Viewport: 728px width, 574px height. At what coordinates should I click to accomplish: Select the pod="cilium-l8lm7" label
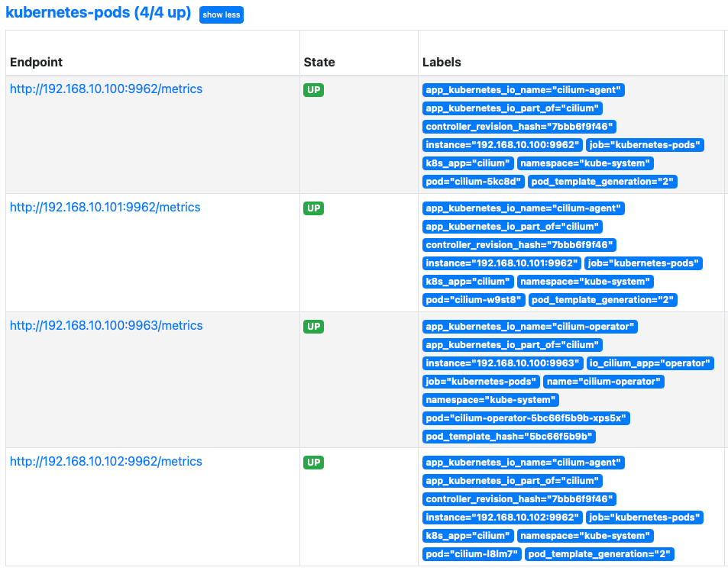472,554
